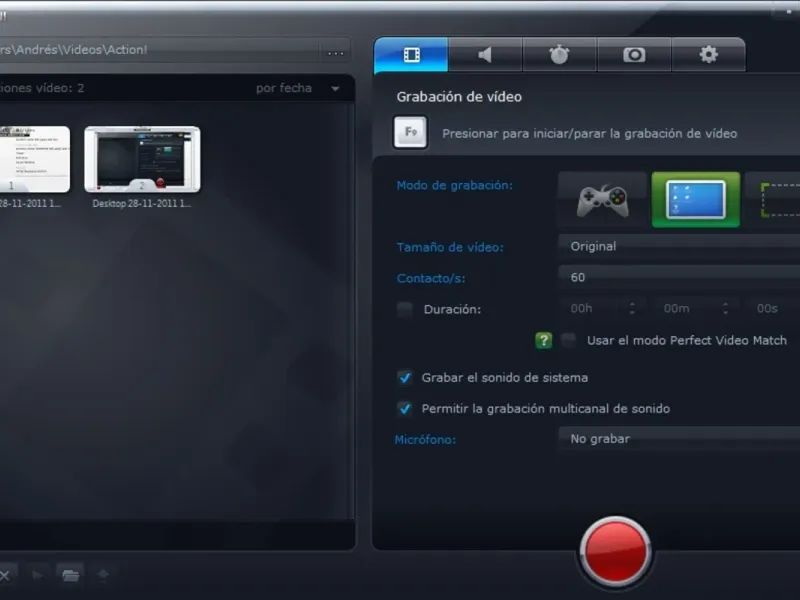Click the "Modo de grabación:" label

point(455,185)
